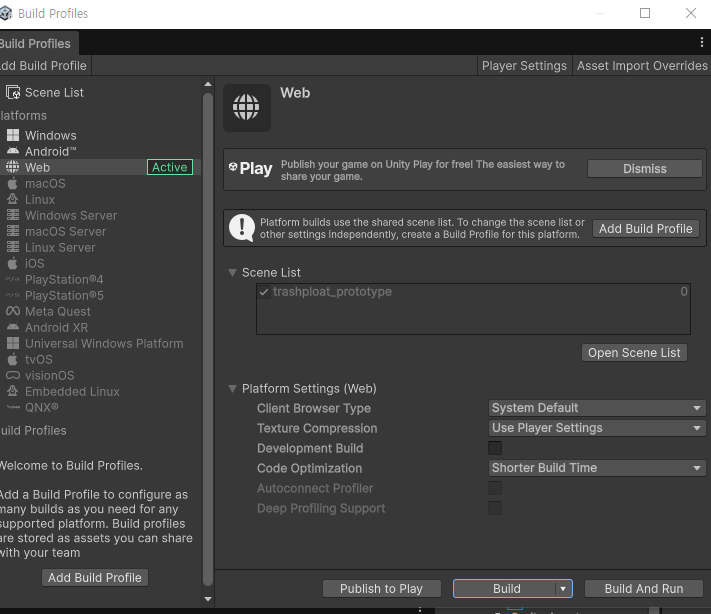
Task: Click the sidebar scroll up arrow
Action: tap(208, 84)
